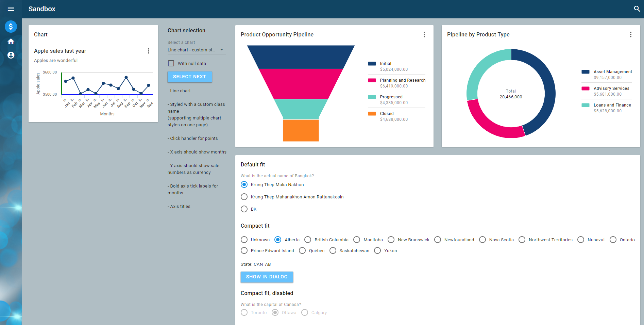Screen dimensions: 644x325
Task: Enable the With null data checkbox
Action: (171, 63)
